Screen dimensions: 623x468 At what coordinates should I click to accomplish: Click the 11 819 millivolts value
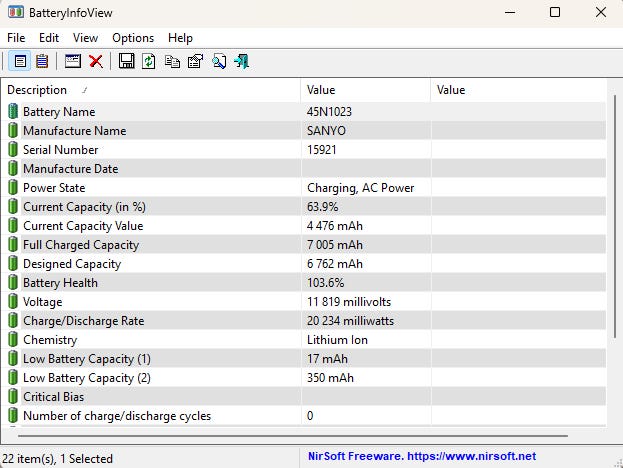click(349, 302)
